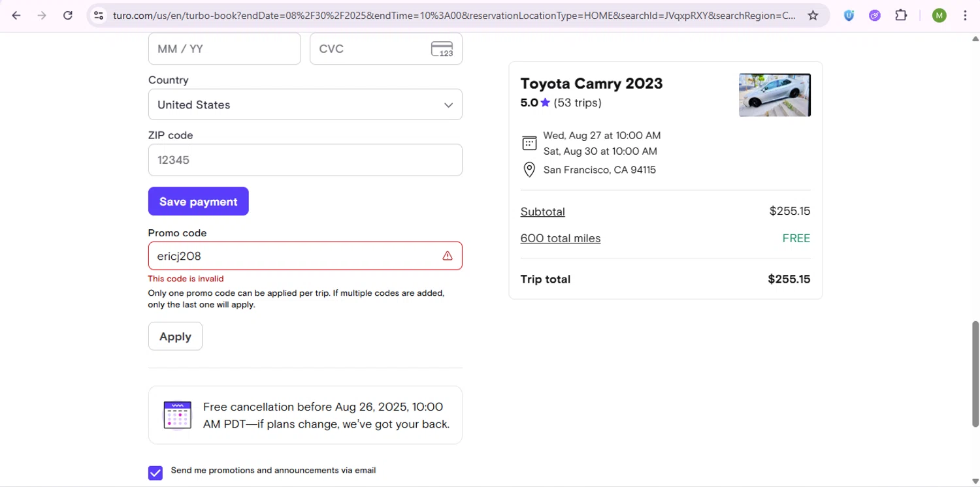The width and height of the screenshot is (980, 487).
Task: Open the 600 total miles link
Action: coord(561,238)
